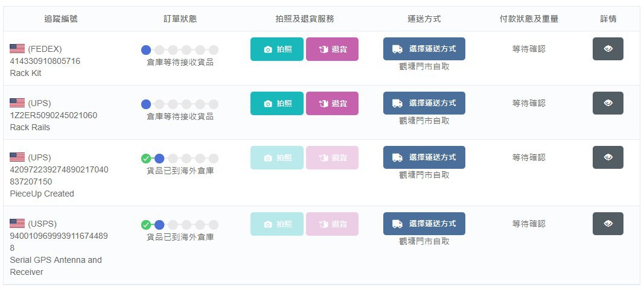Click green checkmark step for PieceUp Created
Image resolution: width=644 pixels, height=290 pixels.
tap(146, 159)
